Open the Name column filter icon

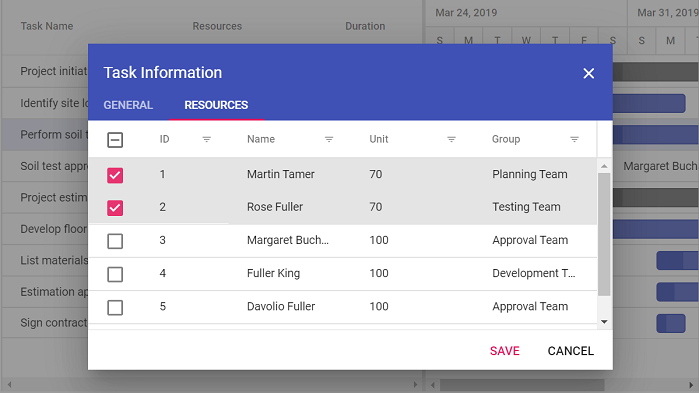pos(329,139)
